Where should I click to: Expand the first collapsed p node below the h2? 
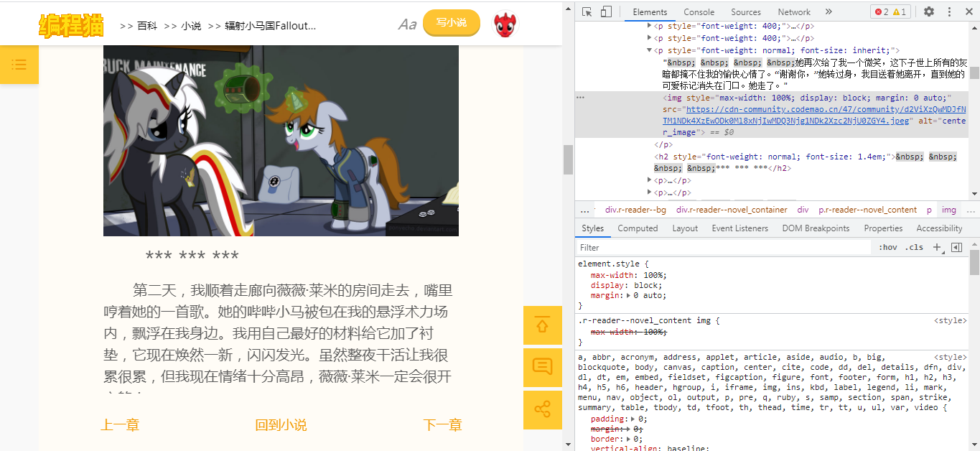[x=650, y=180]
